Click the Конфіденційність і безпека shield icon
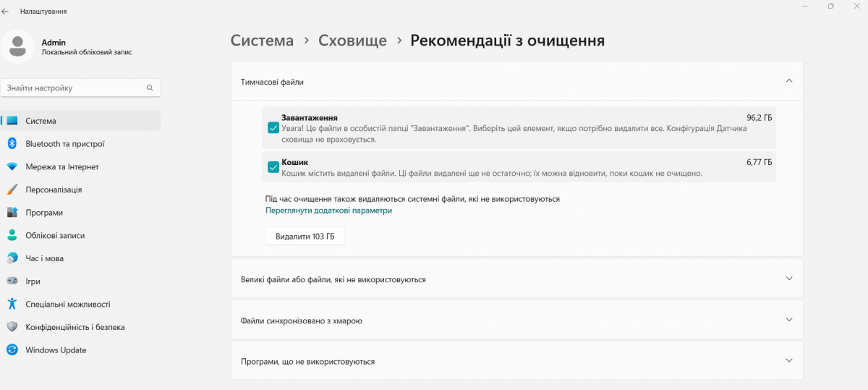 [x=12, y=327]
